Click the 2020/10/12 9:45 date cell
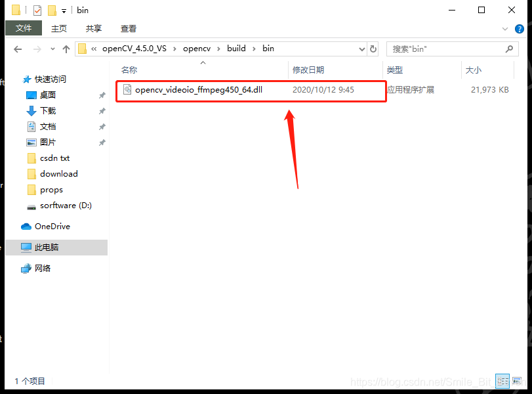The height and width of the screenshot is (394, 532). 323,90
